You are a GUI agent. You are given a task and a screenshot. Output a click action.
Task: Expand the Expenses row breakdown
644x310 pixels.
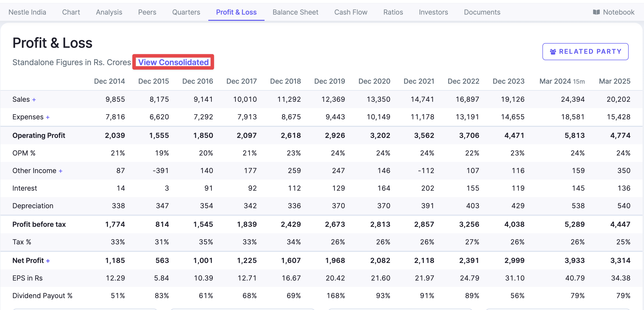coord(48,117)
